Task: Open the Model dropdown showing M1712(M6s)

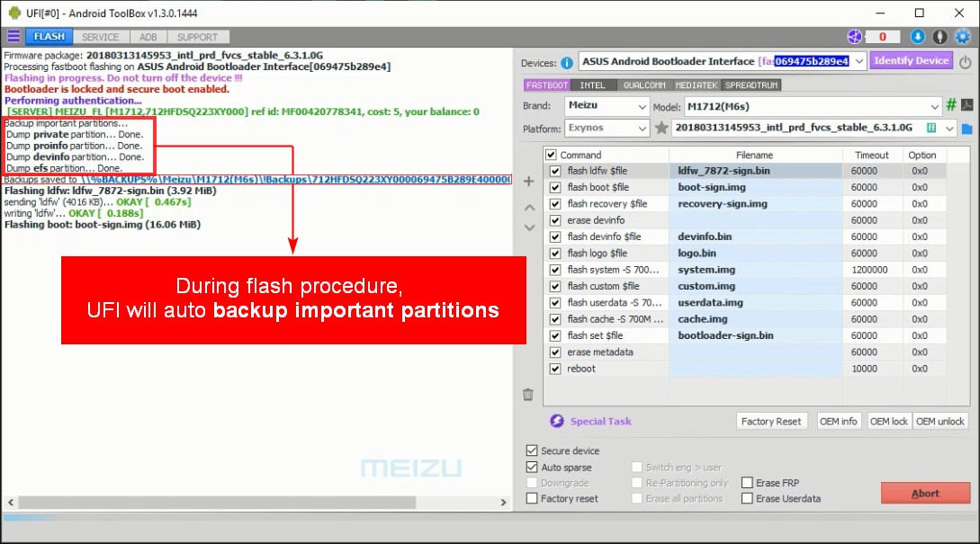Action: 813,106
